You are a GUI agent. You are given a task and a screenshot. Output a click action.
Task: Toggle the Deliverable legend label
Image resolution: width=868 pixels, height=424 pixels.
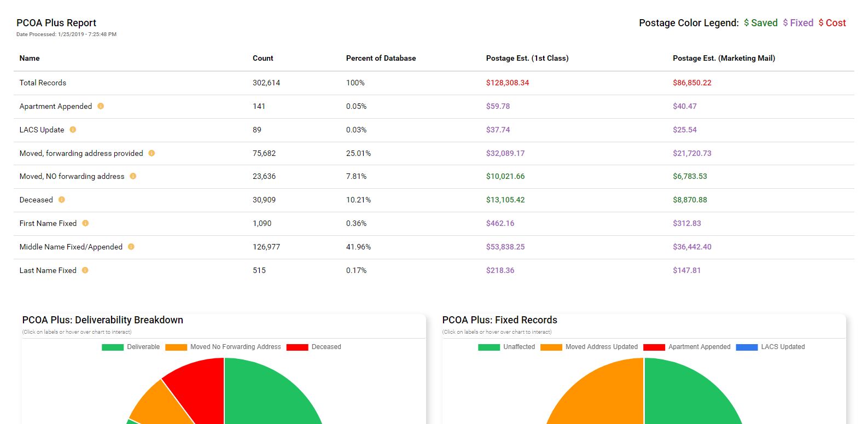tap(143, 347)
